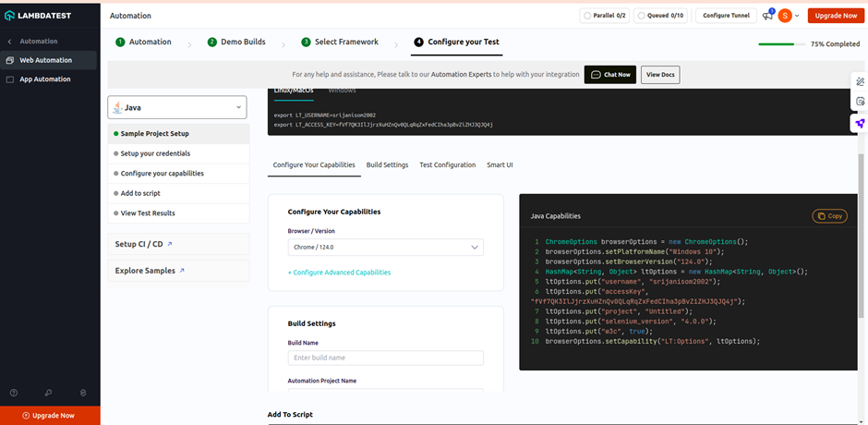Open the Java language dropdown
Screen dimensions: 868x425
(x=178, y=108)
